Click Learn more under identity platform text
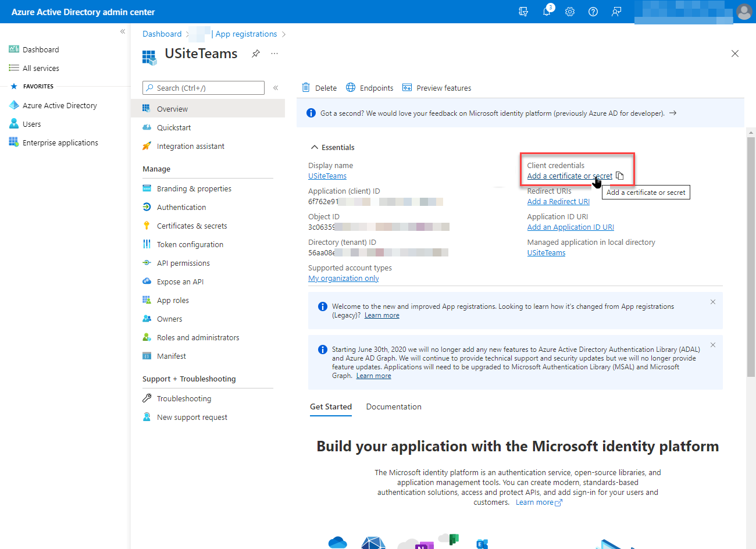 539,502
